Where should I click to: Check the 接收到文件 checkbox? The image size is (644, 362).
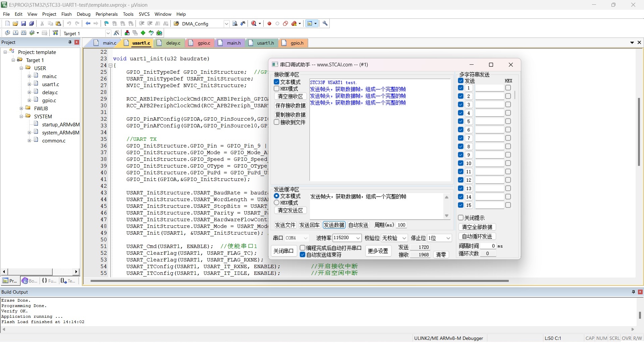coord(277,122)
